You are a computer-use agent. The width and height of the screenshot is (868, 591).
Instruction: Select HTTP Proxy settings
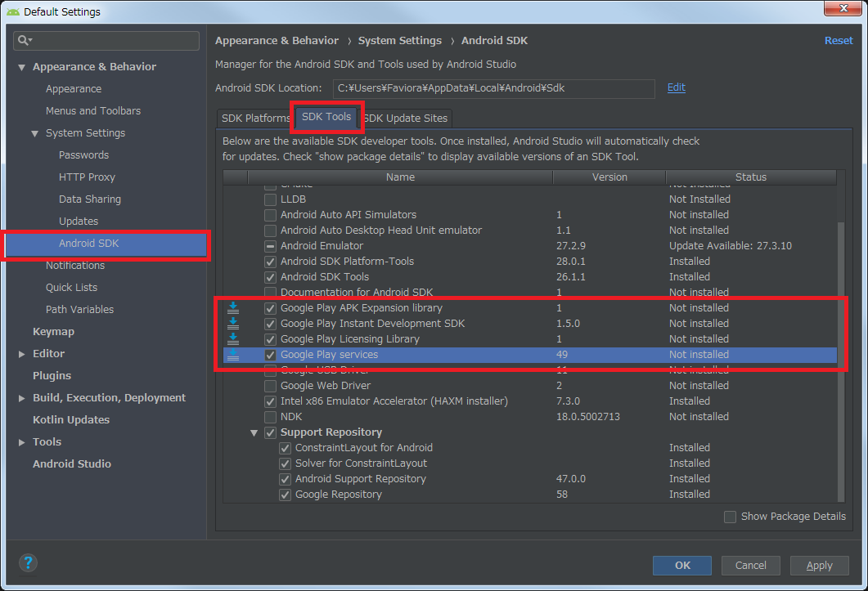(x=87, y=177)
